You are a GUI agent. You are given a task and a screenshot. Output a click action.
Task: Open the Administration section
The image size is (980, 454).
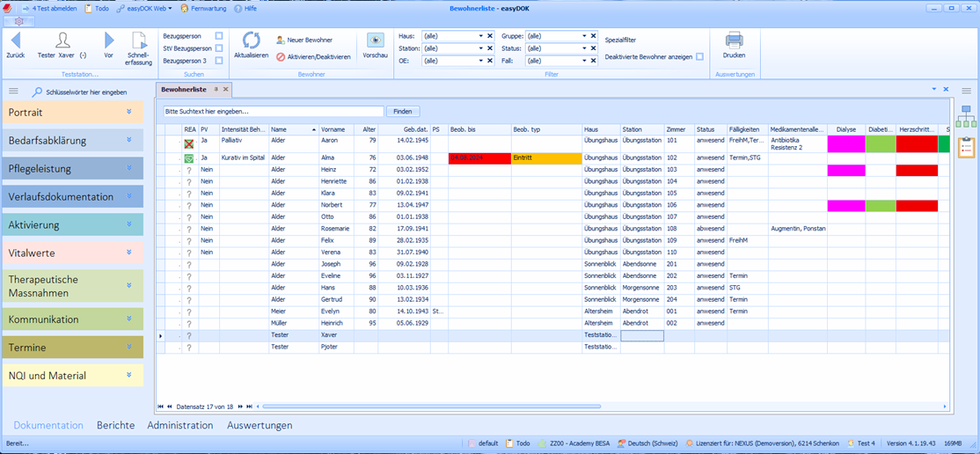click(x=179, y=425)
